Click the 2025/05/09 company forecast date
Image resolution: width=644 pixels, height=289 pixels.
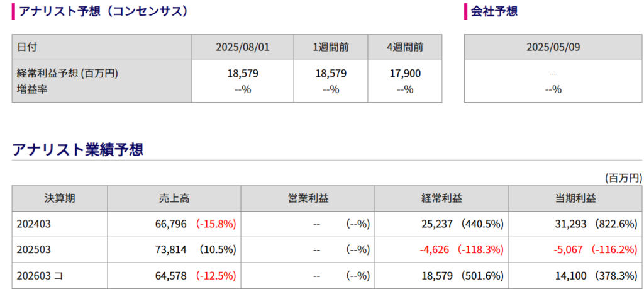point(553,47)
